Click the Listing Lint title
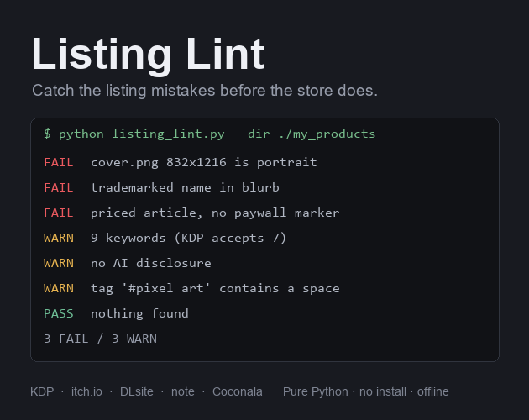 [148, 55]
